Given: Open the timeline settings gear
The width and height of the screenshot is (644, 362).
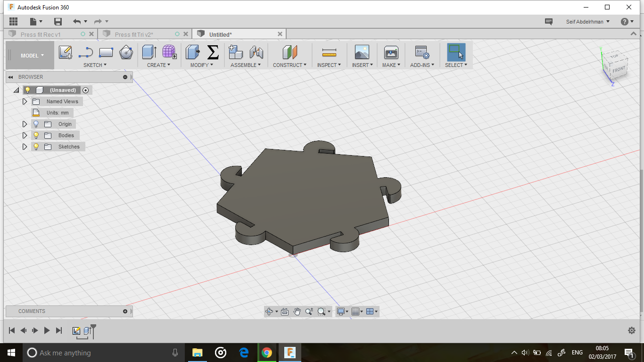Looking at the screenshot, I should (632, 330).
